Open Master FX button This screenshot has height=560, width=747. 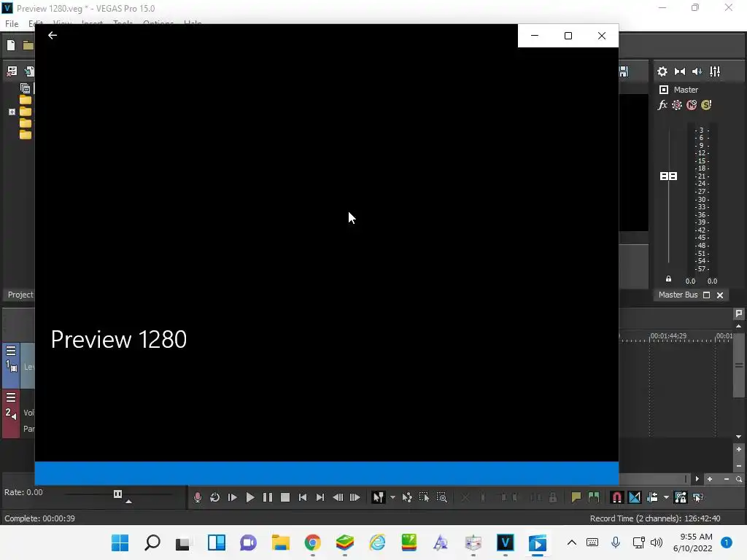click(662, 105)
